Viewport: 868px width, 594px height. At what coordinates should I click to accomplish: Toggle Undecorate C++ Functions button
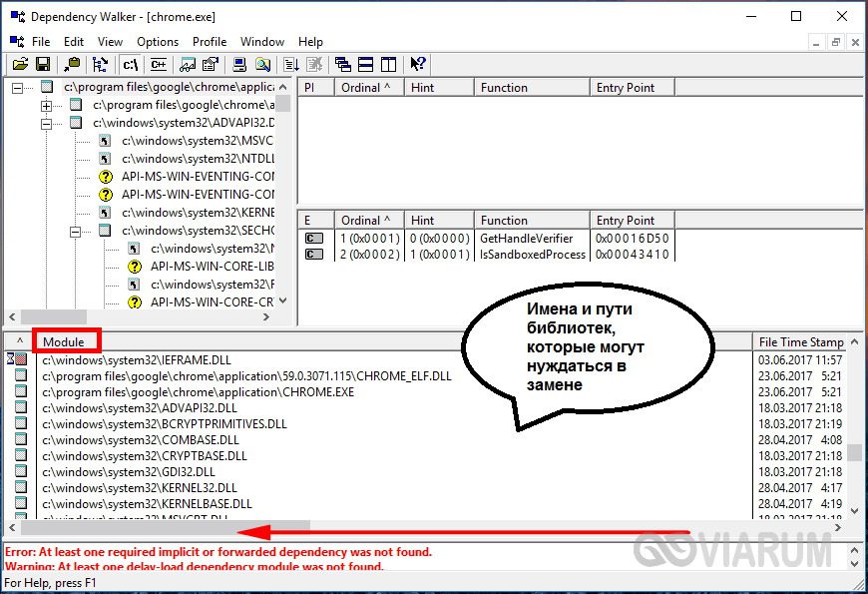tap(159, 64)
